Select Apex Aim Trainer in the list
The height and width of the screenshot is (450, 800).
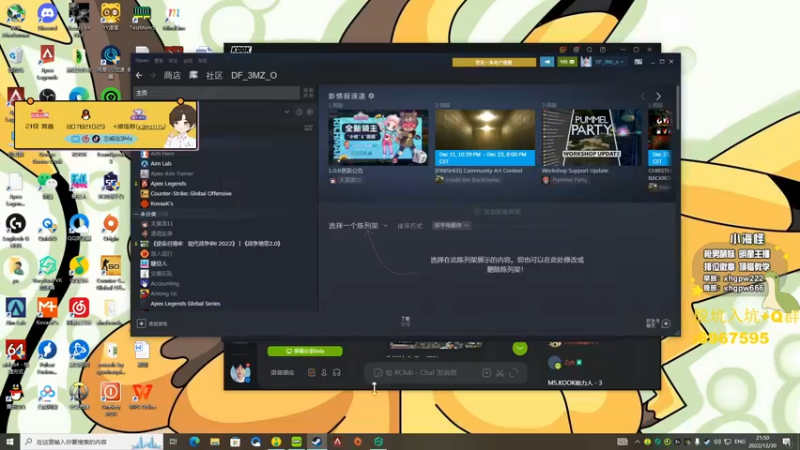click(x=171, y=173)
